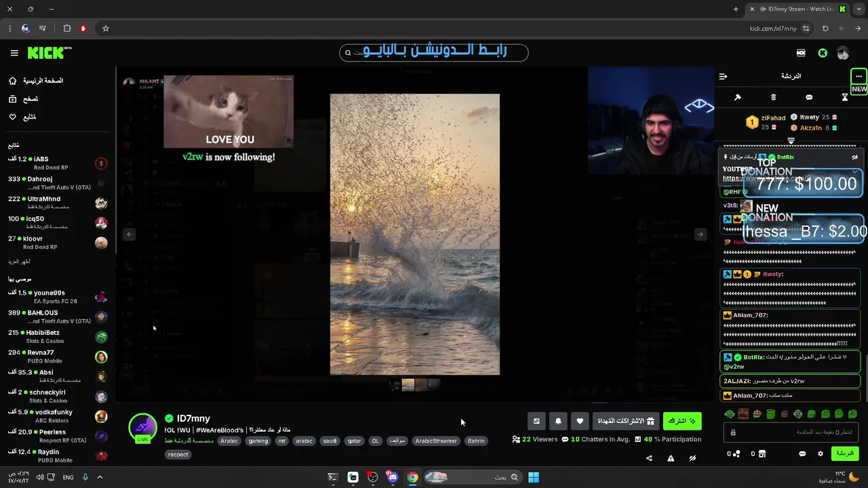Click the taskbar microphone icon
This screenshot has width=868, height=488.
pyautogui.click(x=85, y=477)
